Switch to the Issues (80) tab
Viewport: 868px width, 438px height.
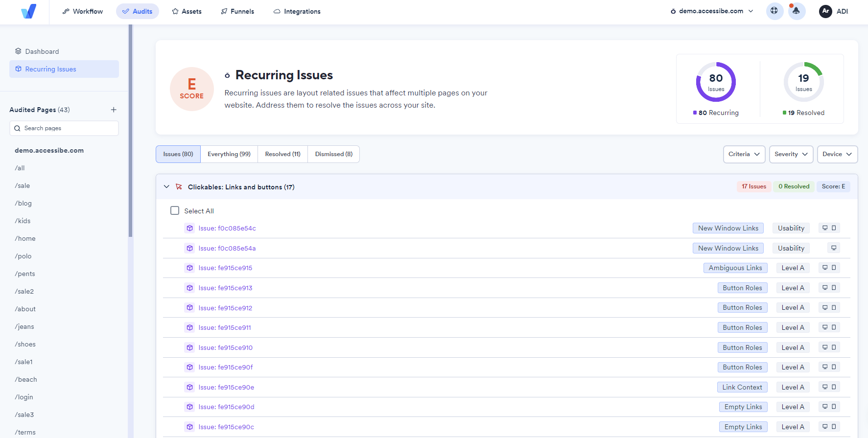[178, 154]
